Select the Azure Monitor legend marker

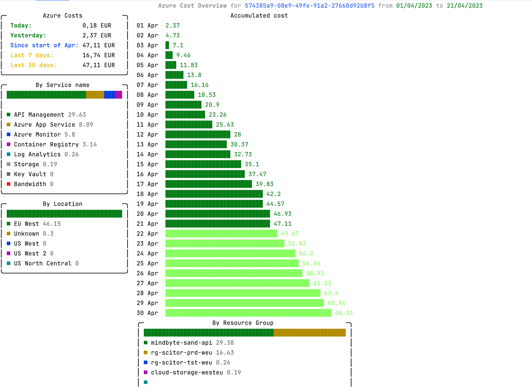pyautogui.click(x=9, y=134)
